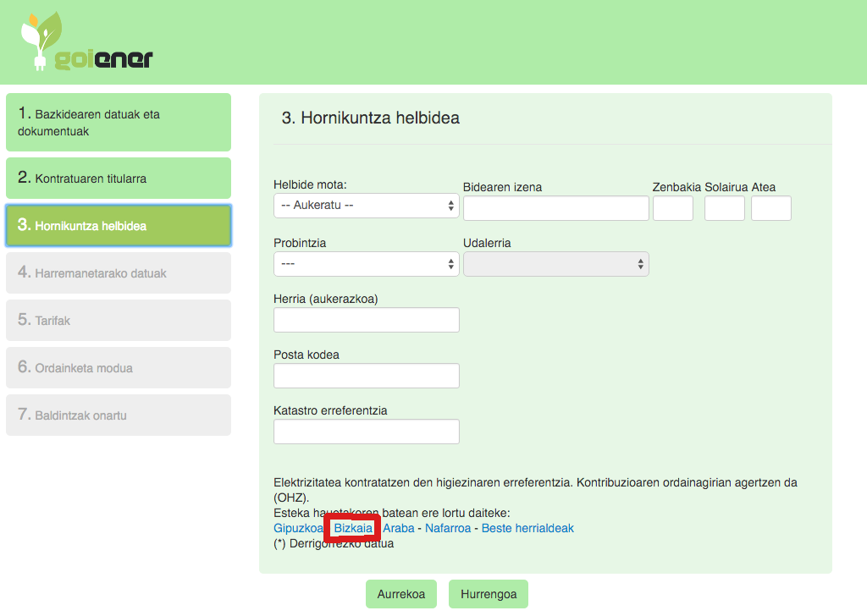This screenshot has height=616, width=867.
Task: Expand the Probintzia dropdown
Action: click(366, 264)
